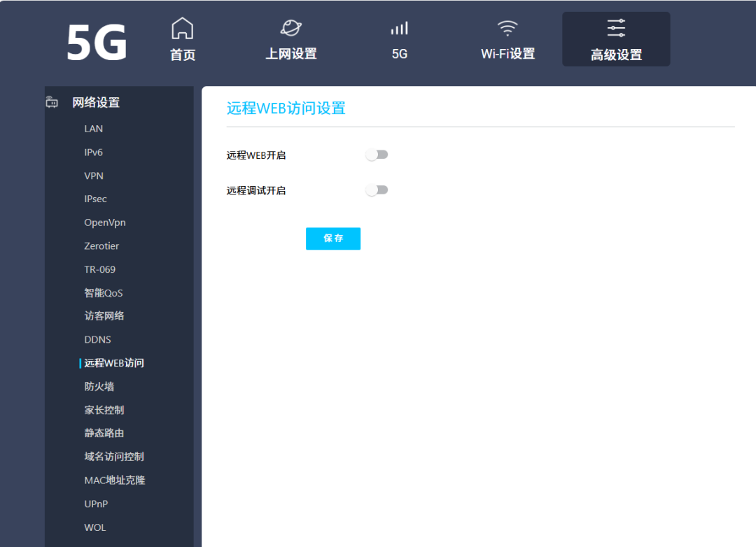Open the LAN settings page
The height and width of the screenshot is (547, 756).
pyautogui.click(x=94, y=129)
